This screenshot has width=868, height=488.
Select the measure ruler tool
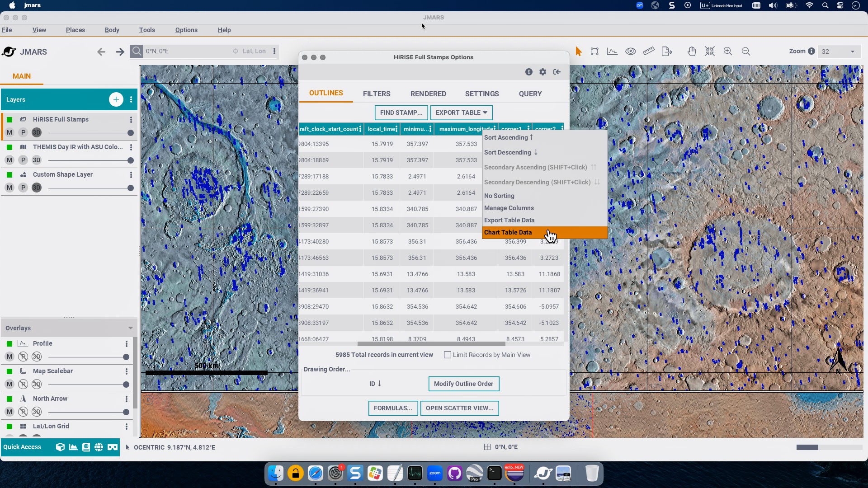[x=649, y=52]
